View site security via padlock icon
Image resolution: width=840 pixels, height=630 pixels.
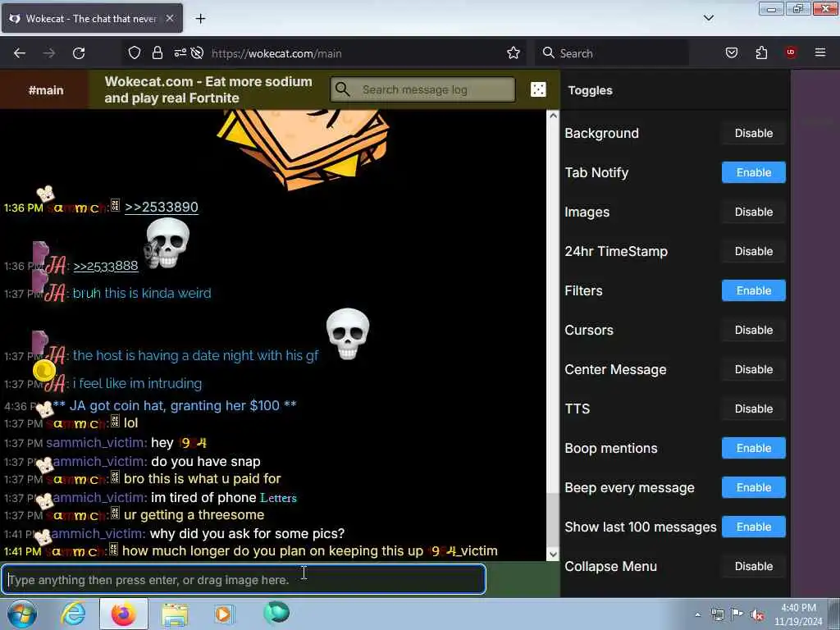click(x=157, y=53)
